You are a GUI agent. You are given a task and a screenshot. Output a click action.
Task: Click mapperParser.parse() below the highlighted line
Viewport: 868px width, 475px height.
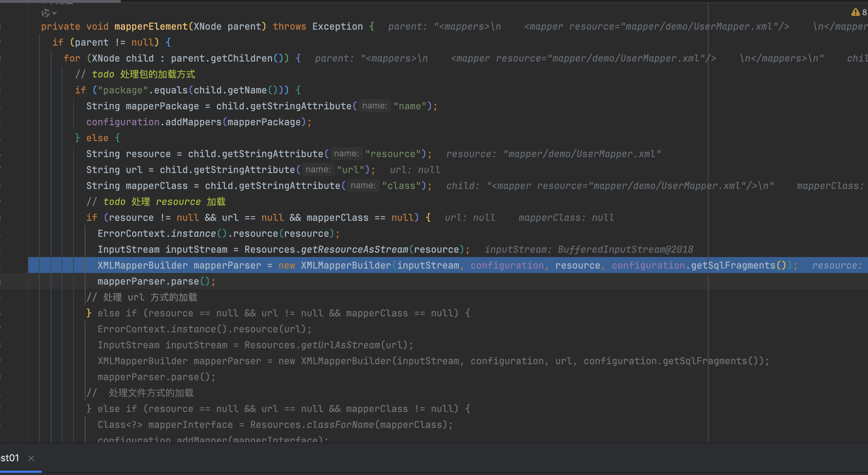(x=157, y=281)
